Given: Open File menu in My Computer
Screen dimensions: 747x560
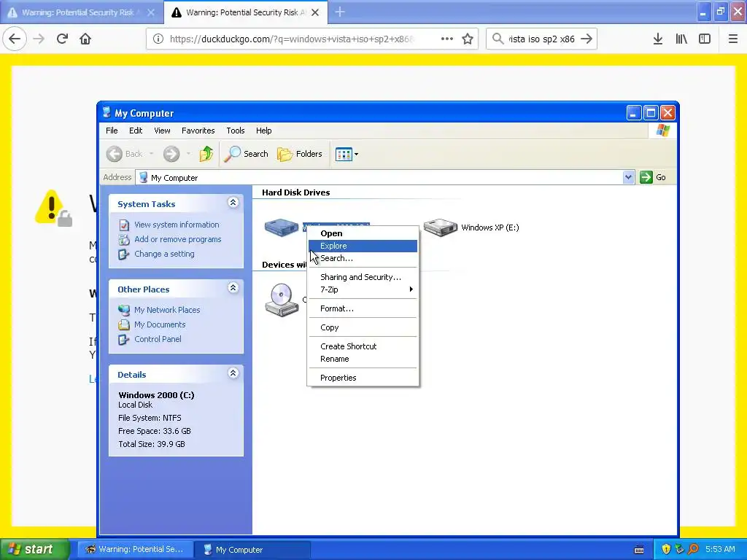Looking at the screenshot, I should (112, 131).
